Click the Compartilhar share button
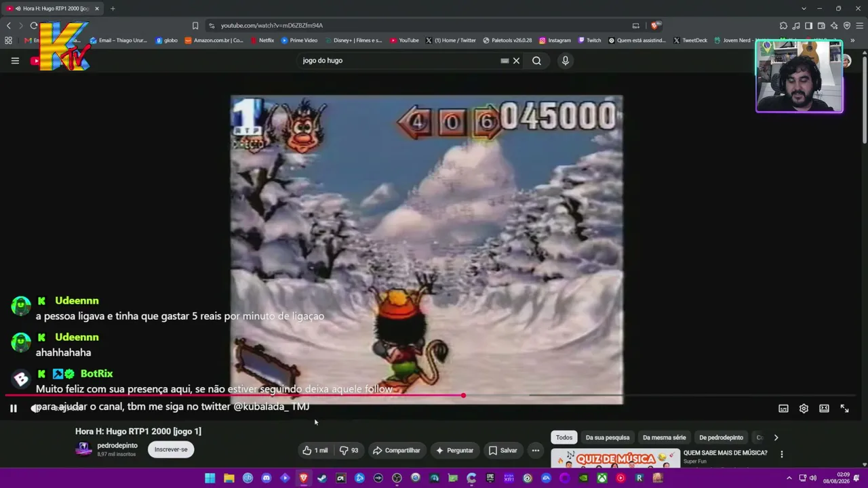This screenshot has width=868, height=488. click(397, 450)
